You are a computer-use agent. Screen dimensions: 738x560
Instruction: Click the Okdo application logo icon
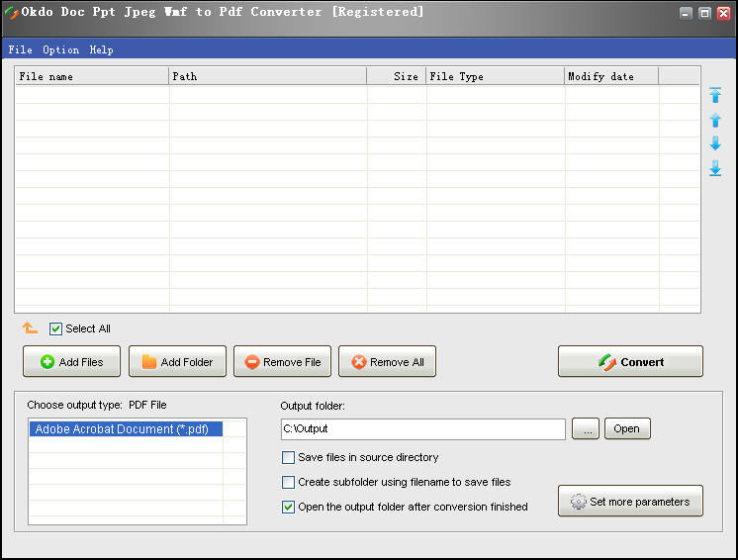pyautogui.click(x=11, y=13)
